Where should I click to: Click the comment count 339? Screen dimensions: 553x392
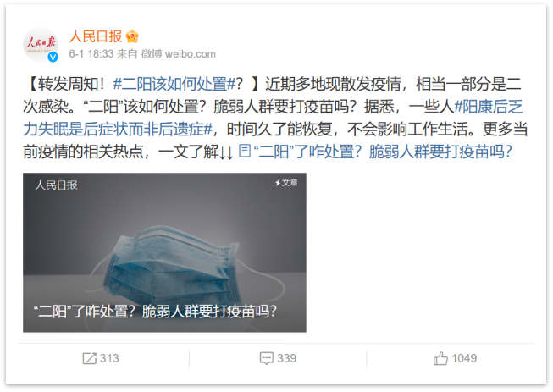point(287,358)
